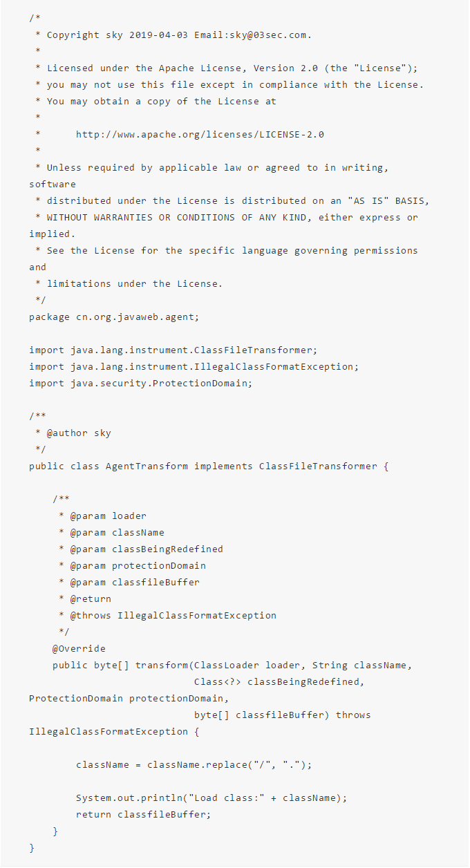Image resolution: width=470 pixels, height=868 pixels.
Task: Click the sky@03sec.com email address
Action: click(268, 35)
